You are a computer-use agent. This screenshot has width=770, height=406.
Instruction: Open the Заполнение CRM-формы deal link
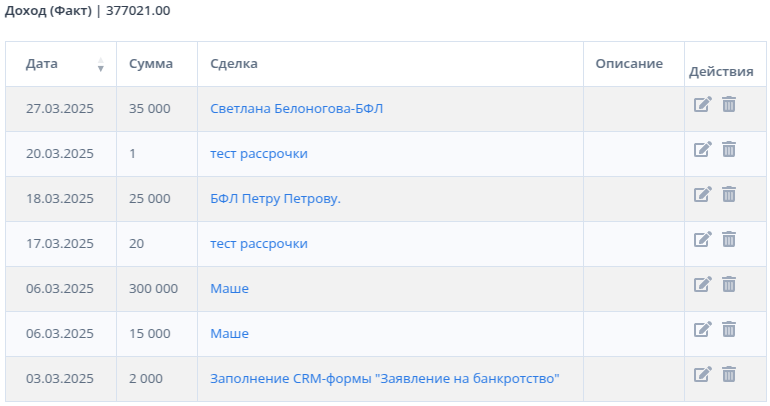[x=385, y=379]
